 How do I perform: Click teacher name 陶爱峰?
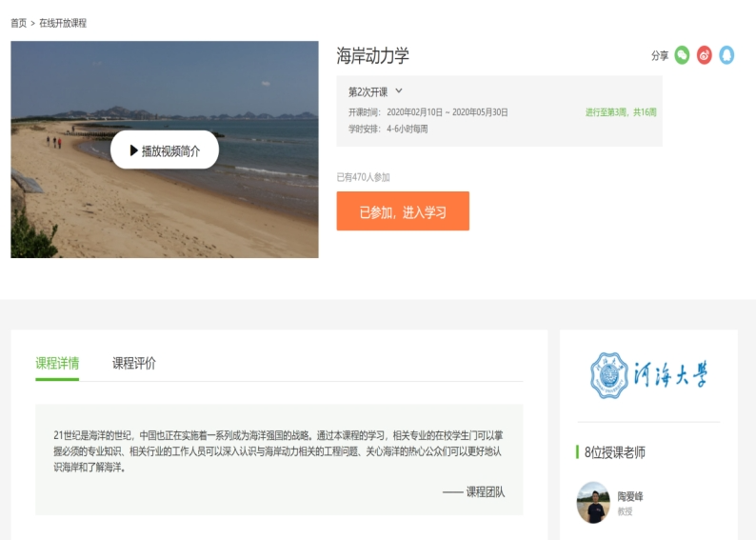click(x=630, y=496)
